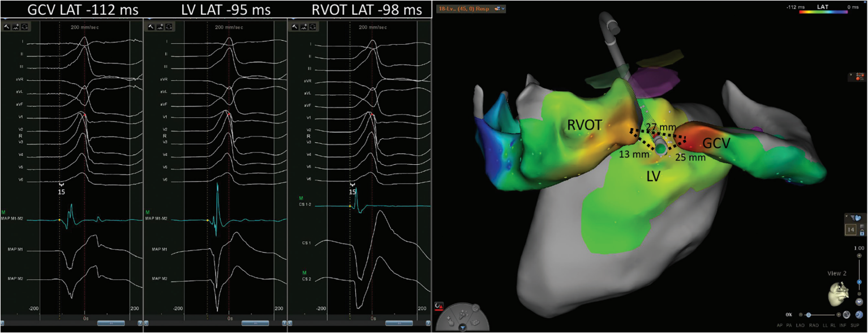
Task: Toggle the blue padlock lock icon
Action: pyautogui.click(x=862, y=232)
